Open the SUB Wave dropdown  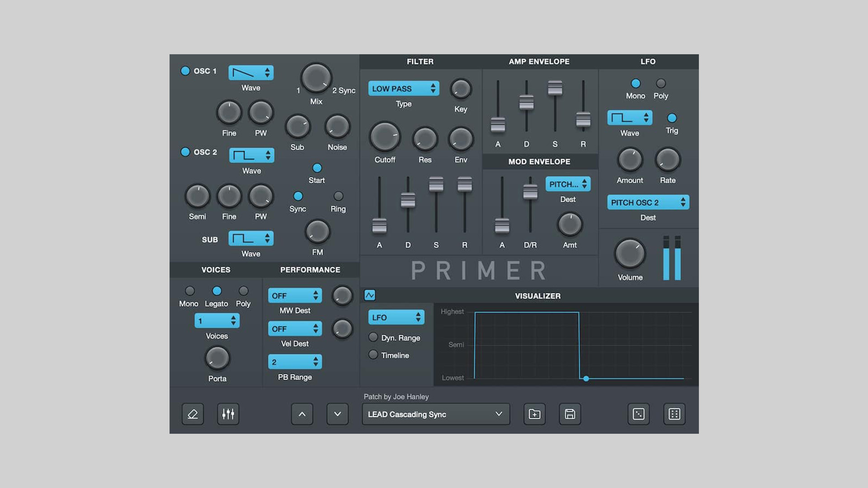tap(251, 238)
